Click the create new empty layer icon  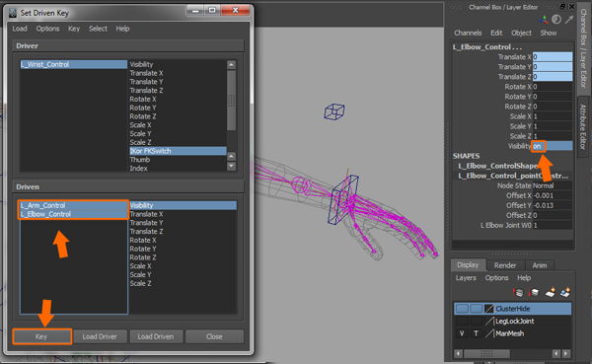coord(550,292)
